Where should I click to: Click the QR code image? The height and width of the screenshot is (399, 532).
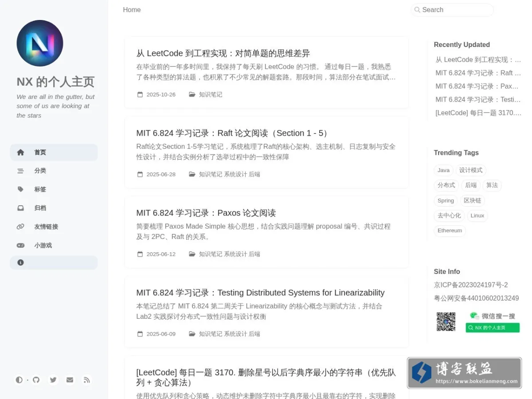(x=446, y=322)
